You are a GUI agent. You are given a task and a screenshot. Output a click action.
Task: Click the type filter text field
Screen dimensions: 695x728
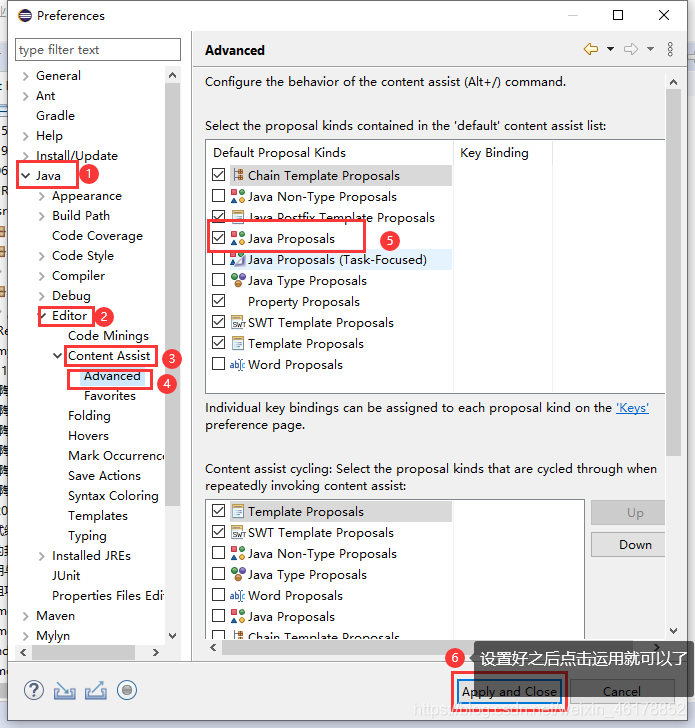[98, 50]
